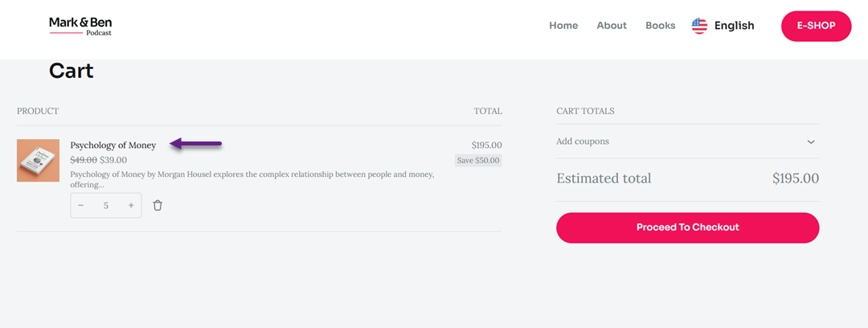868x328 pixels.
Task: Open the Psychology of Money product link
Action: coord(113,146)
